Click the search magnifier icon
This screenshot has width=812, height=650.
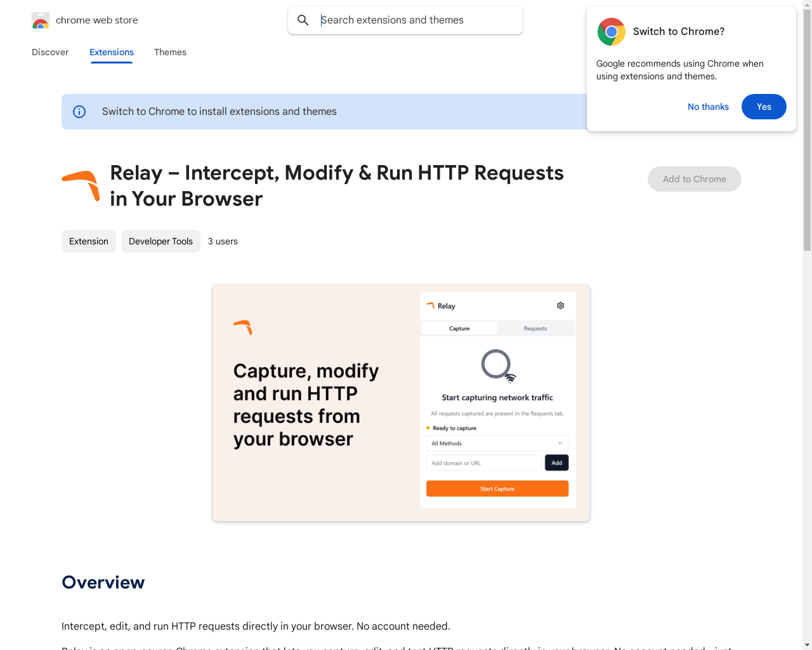tap(303, 20)
